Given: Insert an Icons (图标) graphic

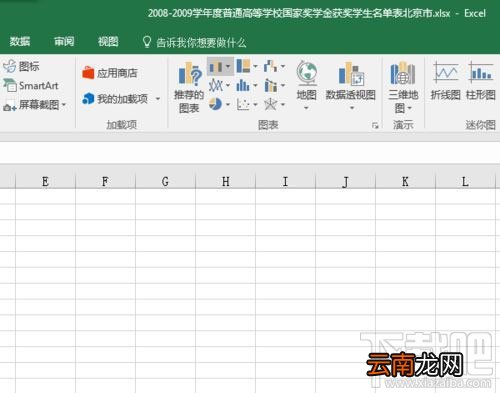Looking at the screenshot, I should tap(21, 66).
